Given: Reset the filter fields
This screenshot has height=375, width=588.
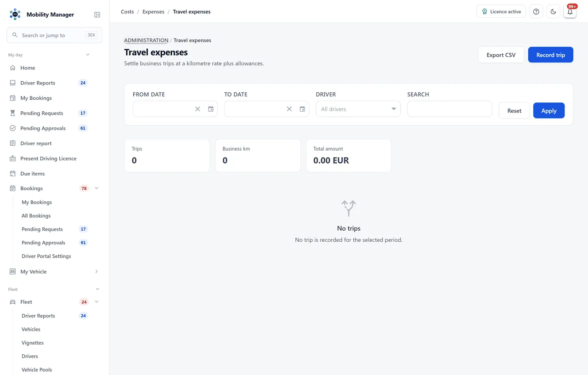Looking at the screenshot, I should [514, 110].
